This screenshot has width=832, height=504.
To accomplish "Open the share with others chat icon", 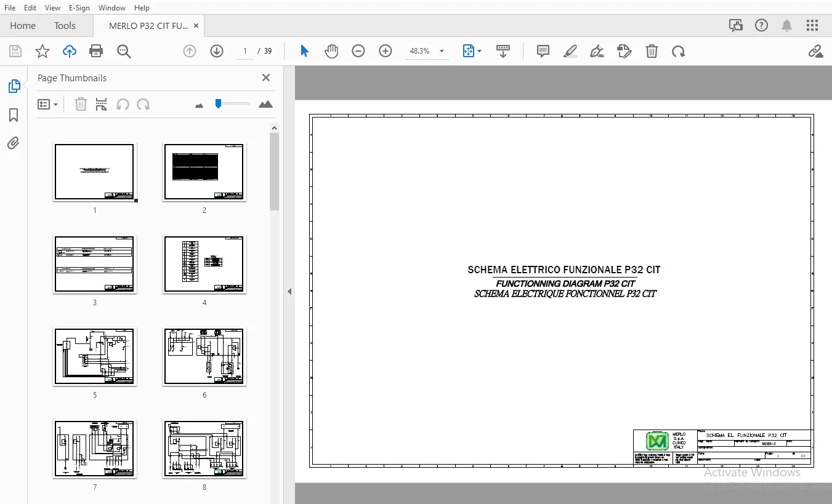I will [735, 25].
